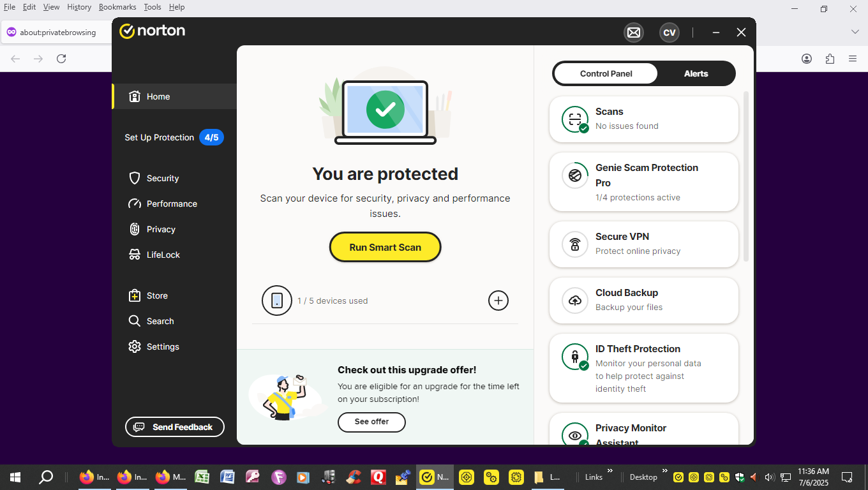Click the Firefox reload button

(x=61, y=59)
